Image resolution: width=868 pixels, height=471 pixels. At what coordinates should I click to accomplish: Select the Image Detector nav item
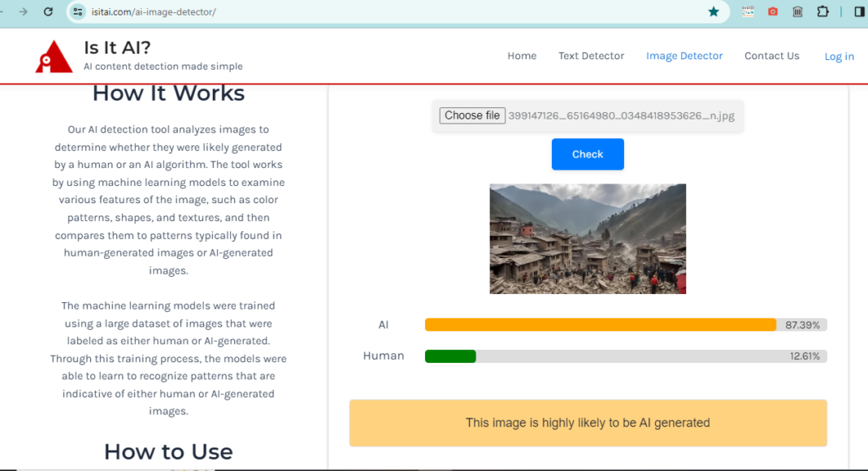tap(684, 55)
